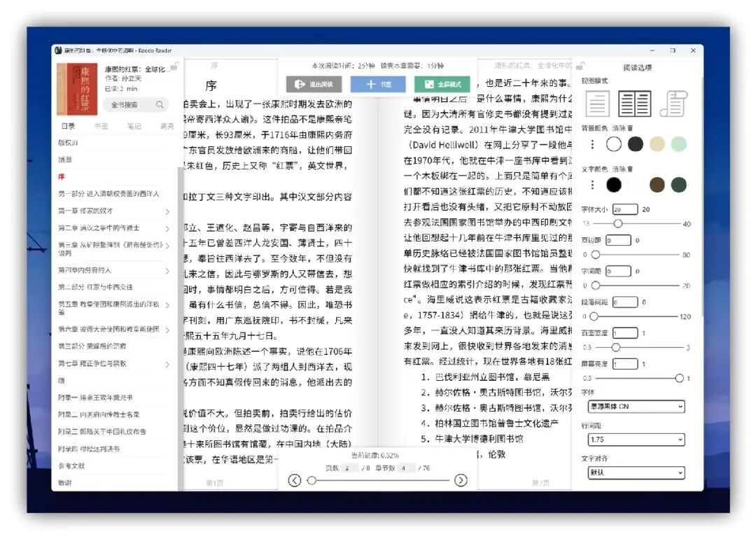Add a bookmark with the 书签 button
The image size is (756, 539).
378,84
